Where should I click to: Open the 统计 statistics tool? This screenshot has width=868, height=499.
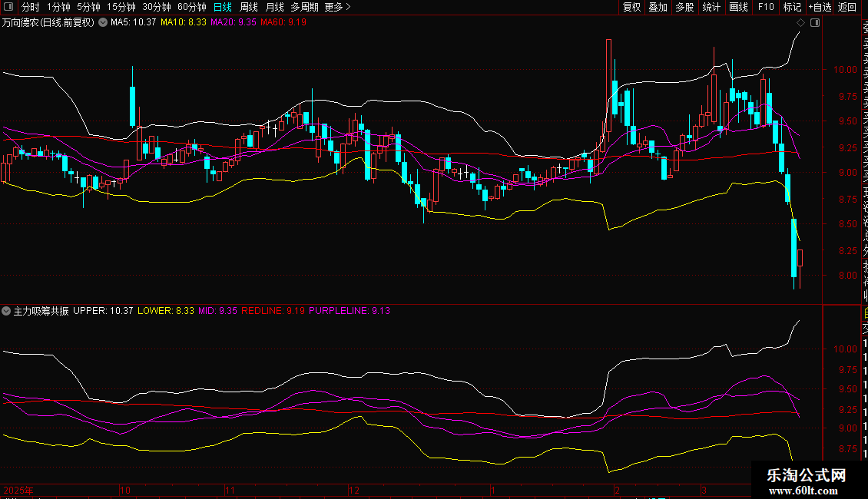(711, 7)
